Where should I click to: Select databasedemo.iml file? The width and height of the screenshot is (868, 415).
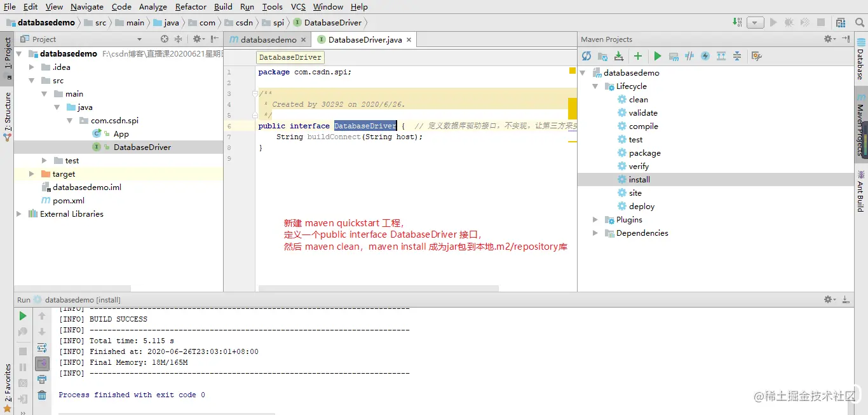click(x=87, y=187)
